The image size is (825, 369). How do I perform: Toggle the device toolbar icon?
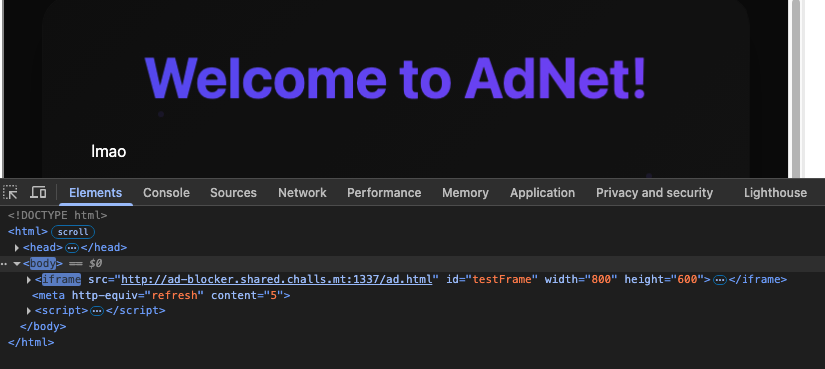pos(38,193)
